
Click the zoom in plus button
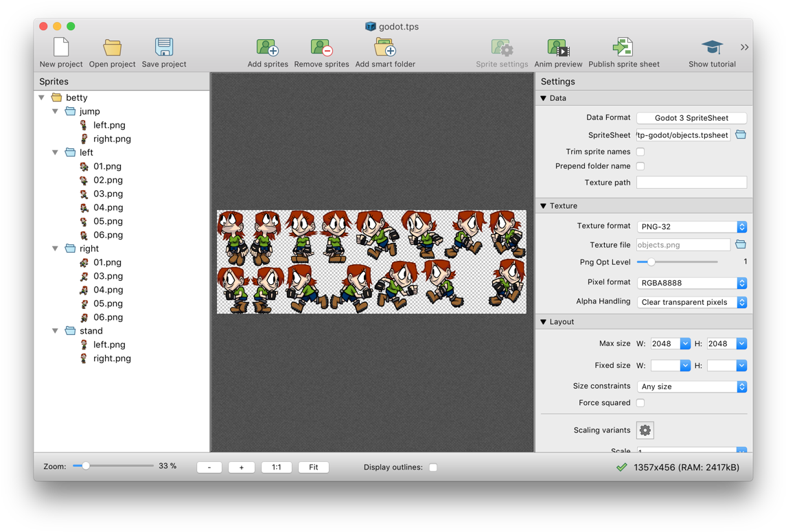(x=241, y=467)
